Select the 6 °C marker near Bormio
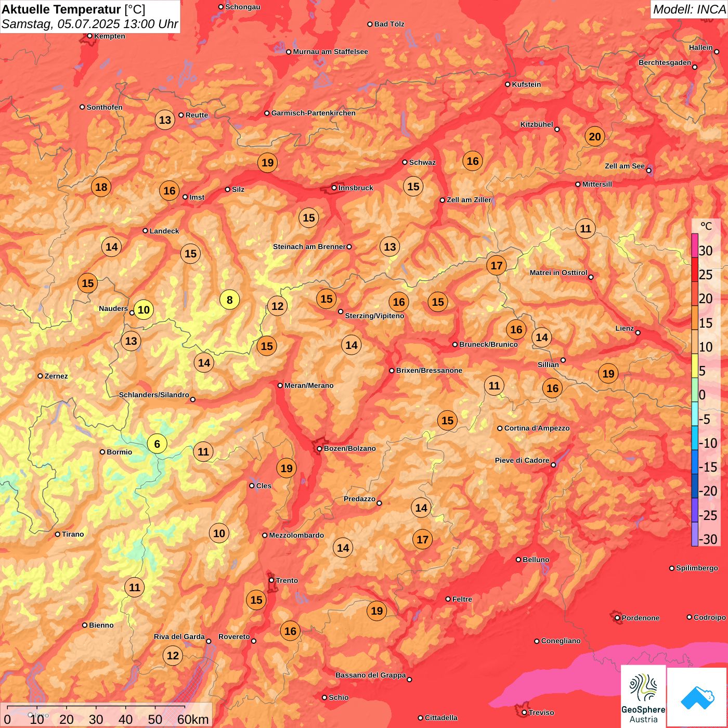The width and height of the screenshot is (728, 728). tap(157, 444)
